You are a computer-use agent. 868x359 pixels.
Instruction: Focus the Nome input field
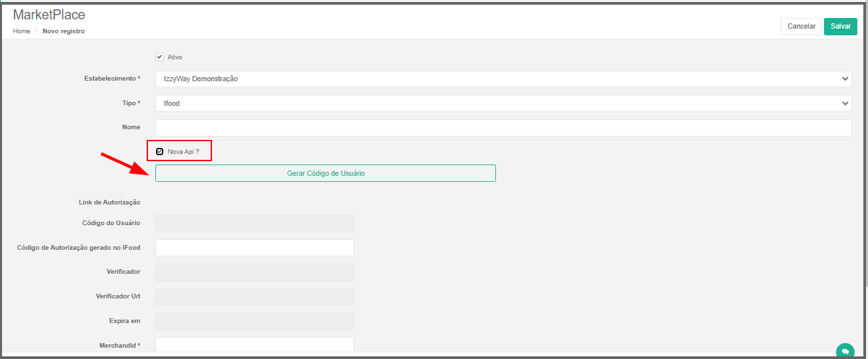click(x=503, y=128)
